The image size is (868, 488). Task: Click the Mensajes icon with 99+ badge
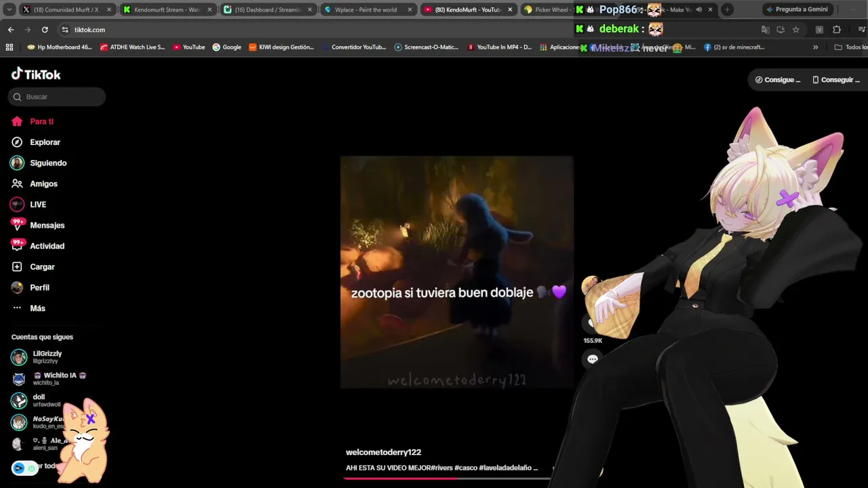click(x=17, y=225)
